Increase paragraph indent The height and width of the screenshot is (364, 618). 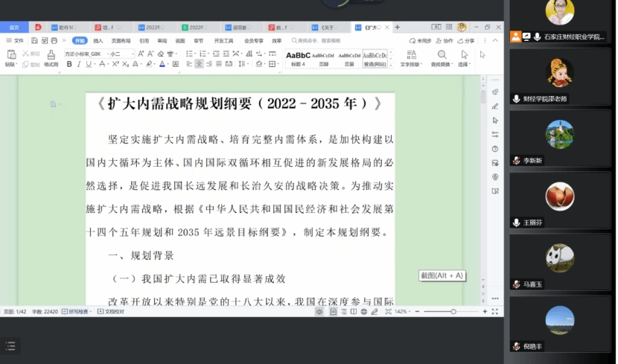pos(226,54)
